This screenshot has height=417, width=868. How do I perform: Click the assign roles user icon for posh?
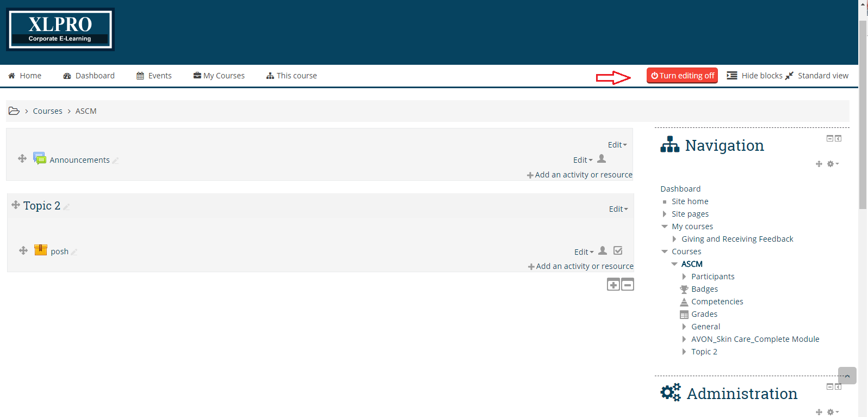(x=603, y=251)
